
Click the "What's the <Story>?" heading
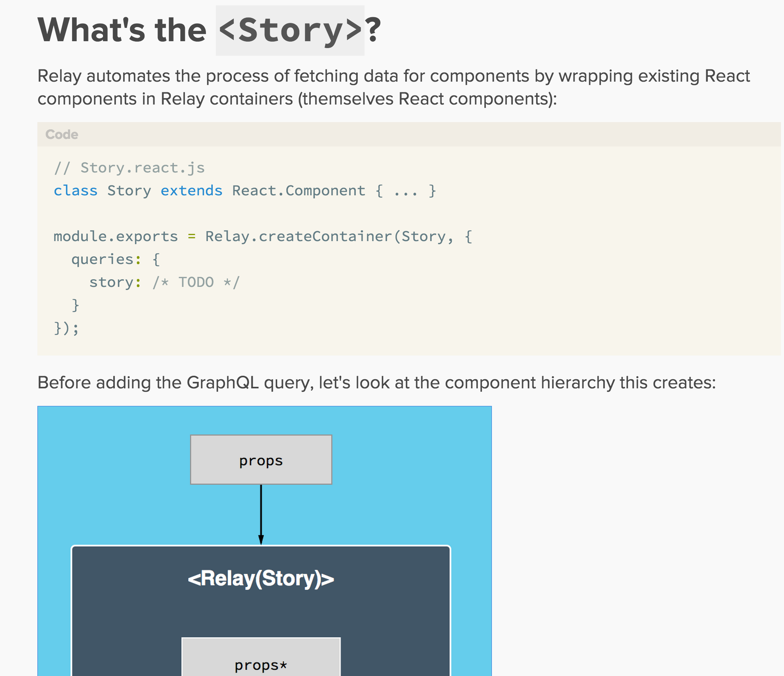209,31
